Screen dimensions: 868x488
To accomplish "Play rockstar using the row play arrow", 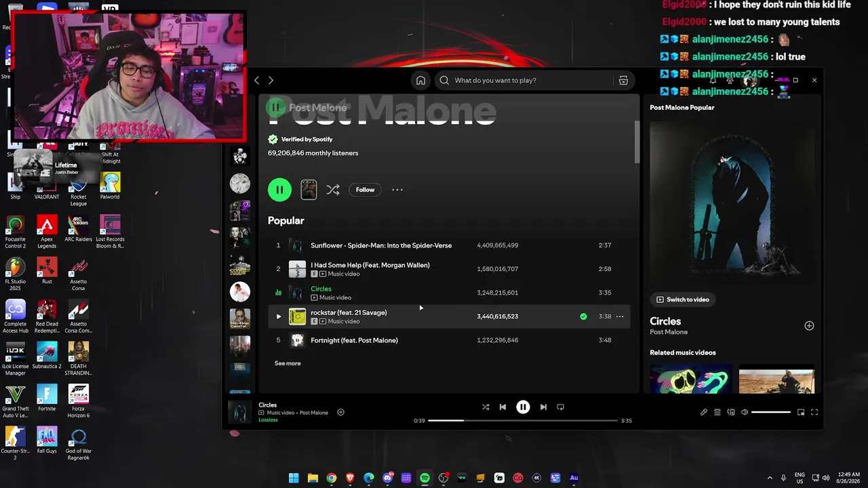I will 278,317.
